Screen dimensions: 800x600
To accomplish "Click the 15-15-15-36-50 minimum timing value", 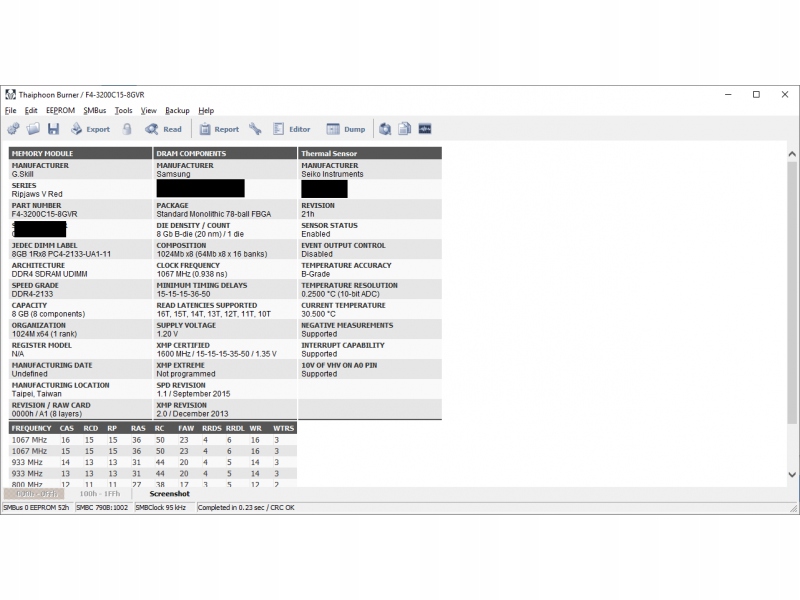I will coord(183,294).
